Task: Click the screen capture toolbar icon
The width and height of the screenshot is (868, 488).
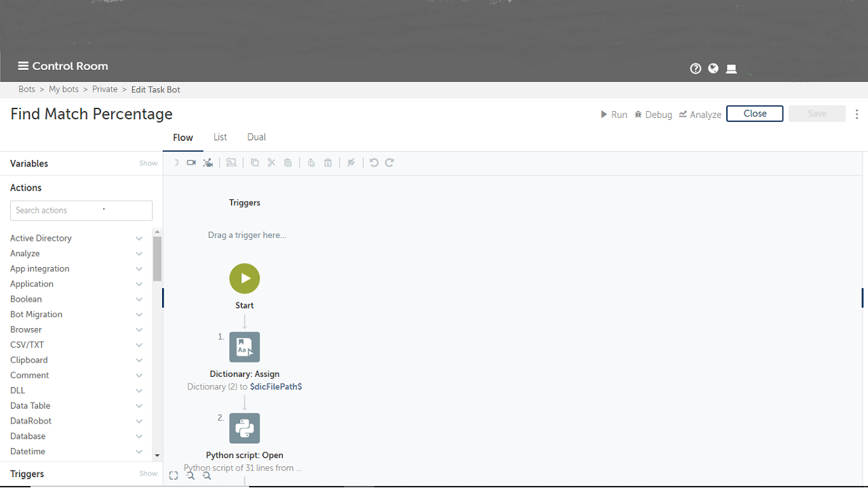Action: click(231, 163)
